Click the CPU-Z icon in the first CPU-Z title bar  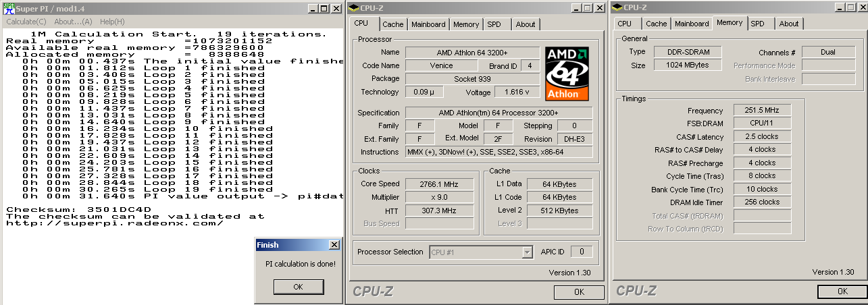[x=353, y=8]
